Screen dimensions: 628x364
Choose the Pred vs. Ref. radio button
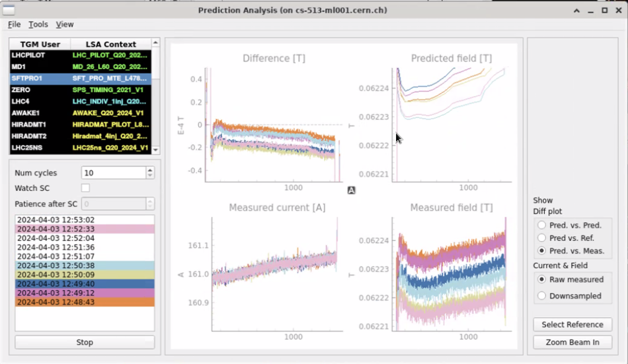[541, 238]
